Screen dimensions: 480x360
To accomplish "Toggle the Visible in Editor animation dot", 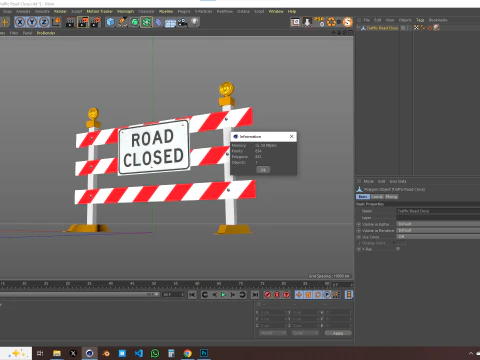I will pyautogui.click(x=359, y=224).
